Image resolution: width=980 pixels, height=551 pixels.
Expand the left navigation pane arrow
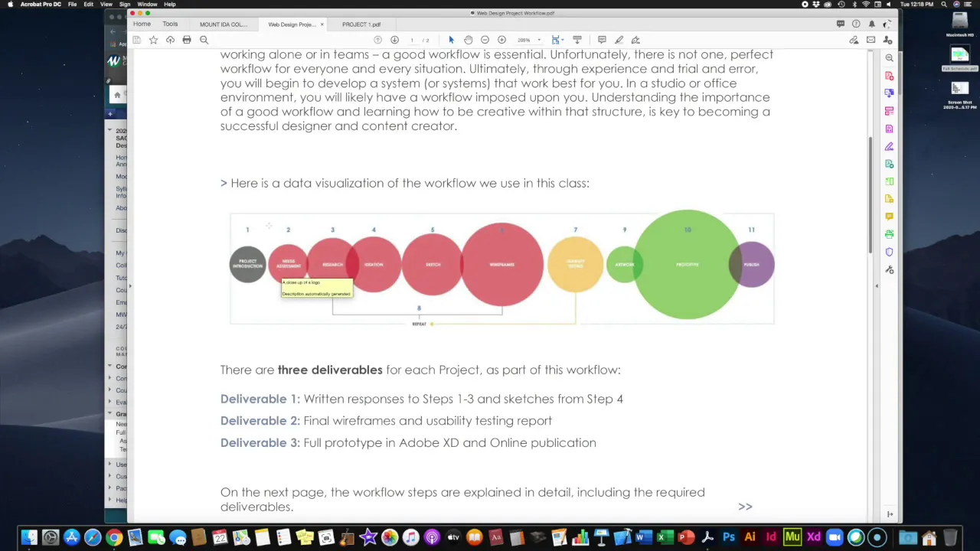pos(129,285)
